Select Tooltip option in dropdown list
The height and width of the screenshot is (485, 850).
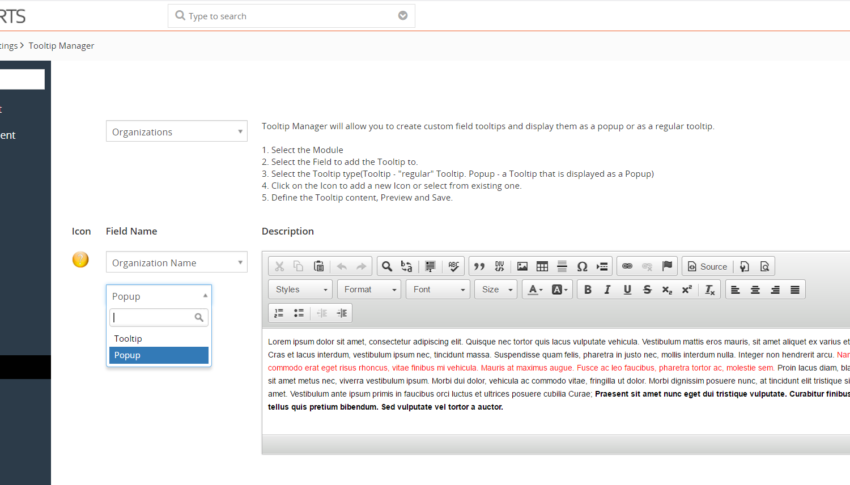point(159,339)
